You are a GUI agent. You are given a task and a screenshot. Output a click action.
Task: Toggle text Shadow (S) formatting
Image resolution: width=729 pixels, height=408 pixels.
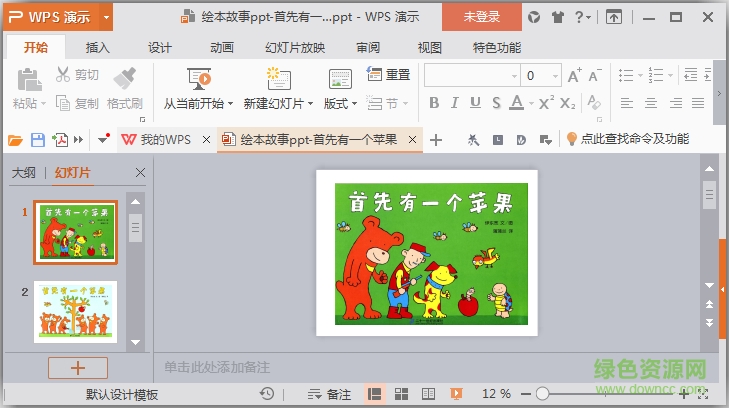(496, 103)
